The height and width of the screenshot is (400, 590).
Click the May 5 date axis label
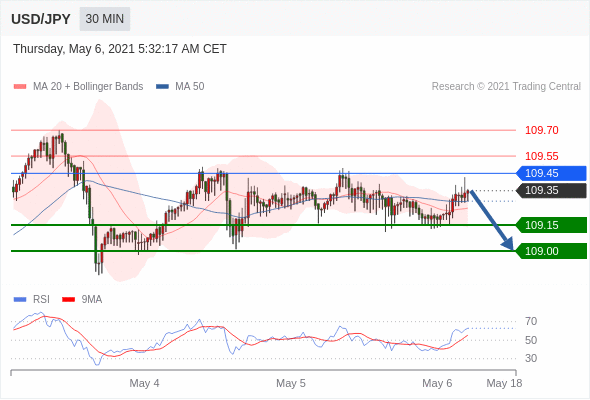click(291, 383)
